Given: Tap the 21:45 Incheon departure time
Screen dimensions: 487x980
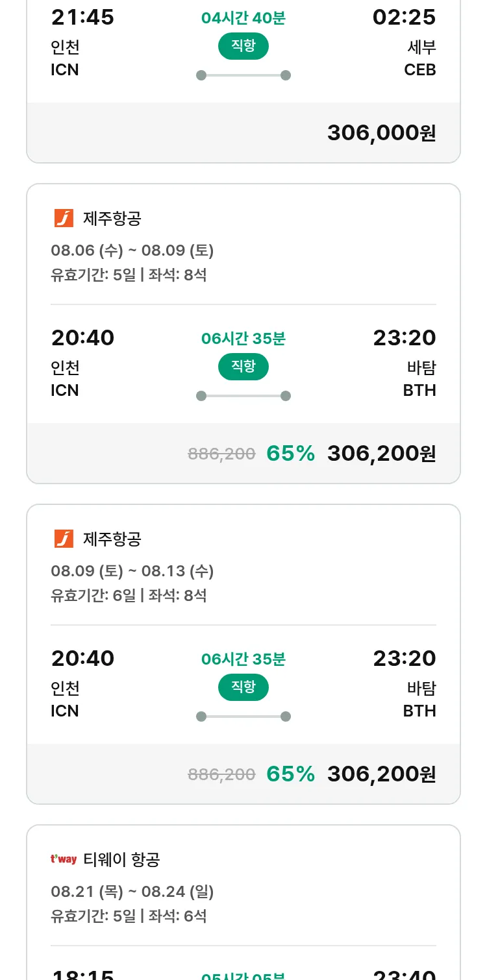Looking at the screenshot, I should coord(82,18).
